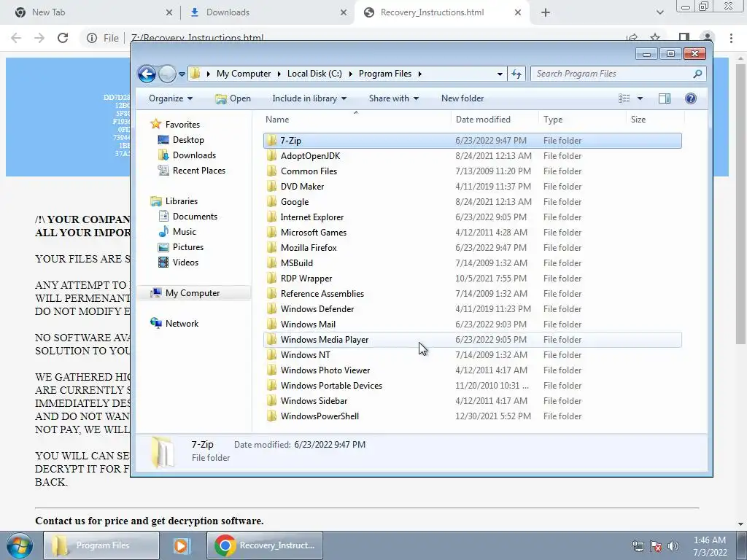Screen dimensions: 747x560
Task: Open Downloads in the Favorites list
Action: (194, 155)
